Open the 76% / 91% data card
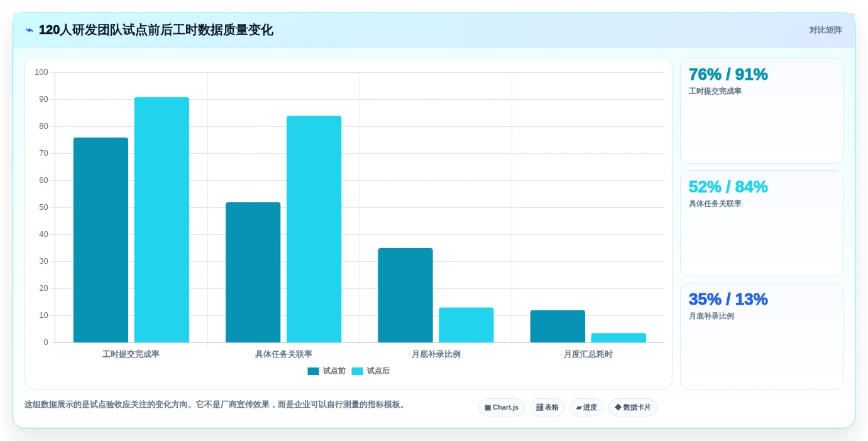Image resolution: width=868 pixels, height=441 pixels. 762,111
